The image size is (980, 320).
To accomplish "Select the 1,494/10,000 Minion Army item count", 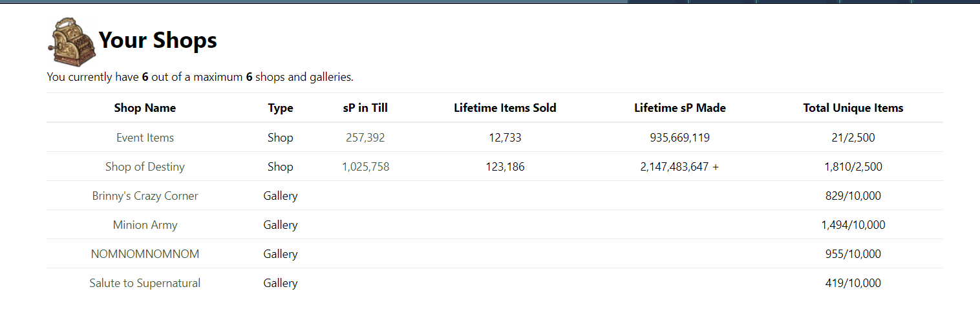I will tap(853, 225).
